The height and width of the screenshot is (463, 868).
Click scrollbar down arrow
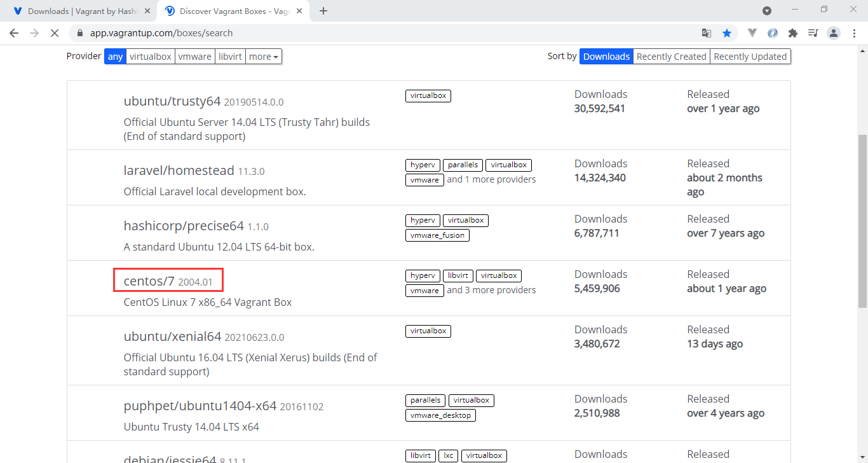(863, 457)
